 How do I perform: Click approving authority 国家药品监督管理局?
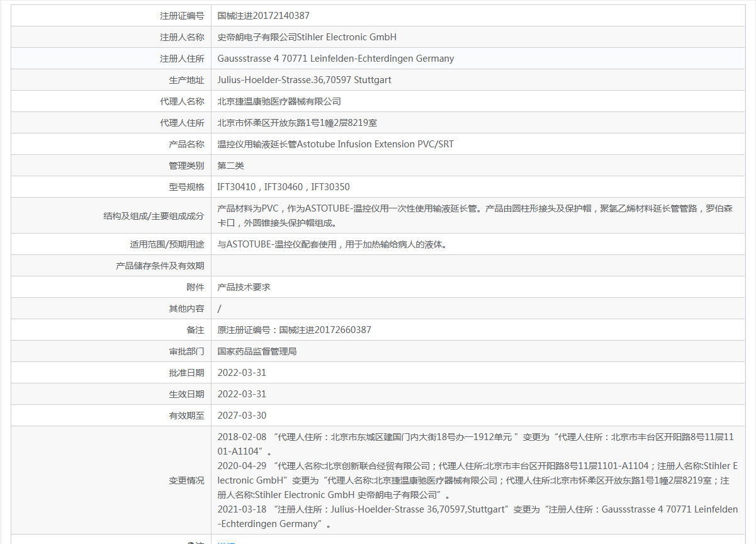point(257,351)
